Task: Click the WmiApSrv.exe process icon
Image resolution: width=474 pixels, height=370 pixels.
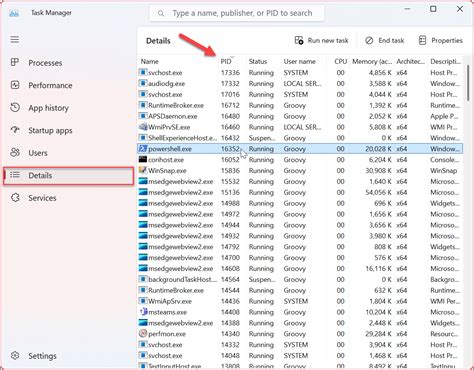Action: [x=143, y=301]
